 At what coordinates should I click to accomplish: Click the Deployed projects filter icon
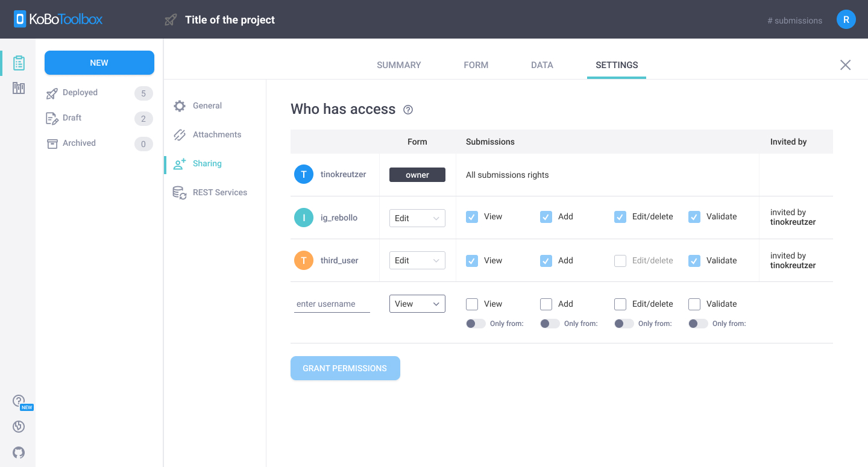[x=51, y=93]
